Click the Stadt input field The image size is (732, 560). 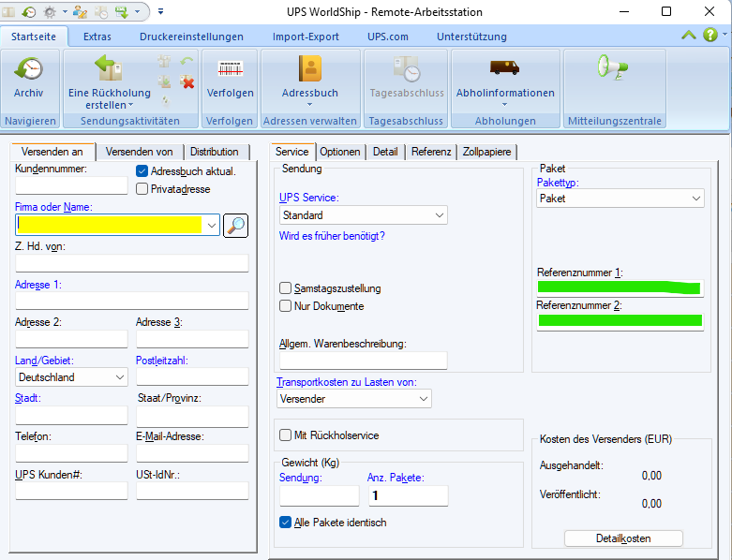[71, 416]
